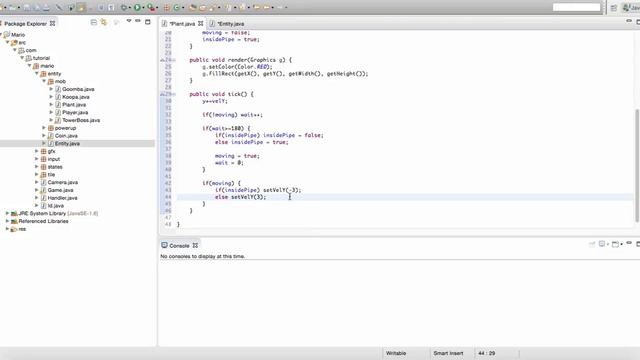This screenshot has width=640, height=360.
Task: Collapse the mob package
Action: [44, 81]
